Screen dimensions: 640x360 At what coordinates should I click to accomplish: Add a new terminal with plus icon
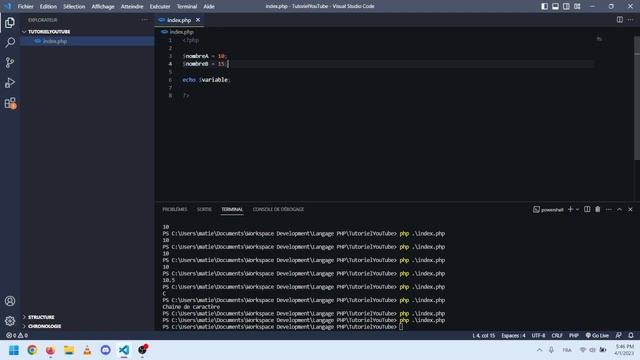point(570,209)
